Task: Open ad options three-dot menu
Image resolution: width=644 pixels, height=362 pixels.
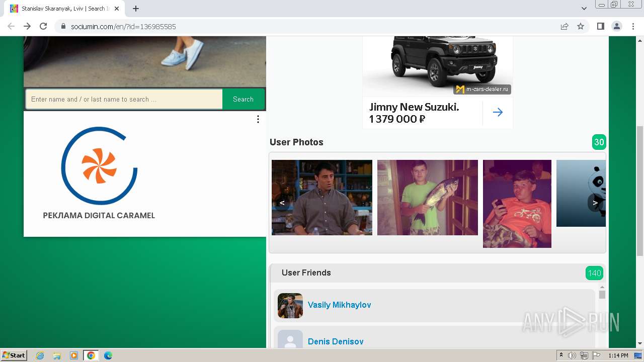Action: click(258, 119)
